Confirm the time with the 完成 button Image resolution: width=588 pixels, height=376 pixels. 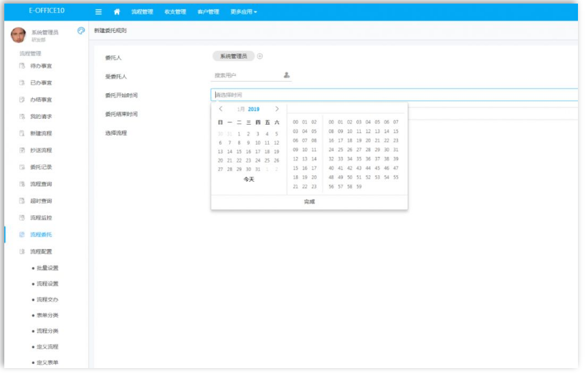coord(309,202)
